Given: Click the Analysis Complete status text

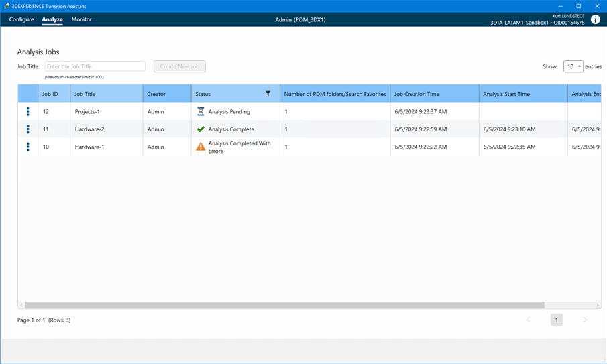Looking at the screenshot, I should click(231, 129).
